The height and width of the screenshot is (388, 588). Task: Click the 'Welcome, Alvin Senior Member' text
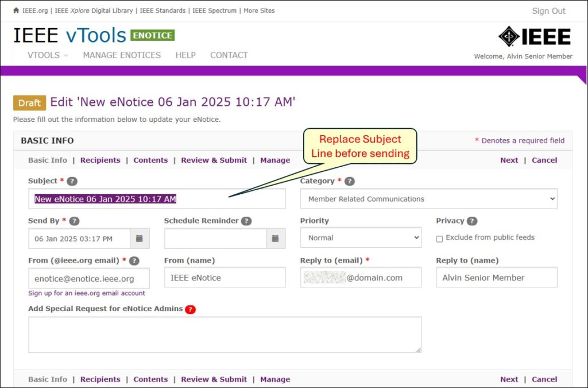(x=523, y=56)
